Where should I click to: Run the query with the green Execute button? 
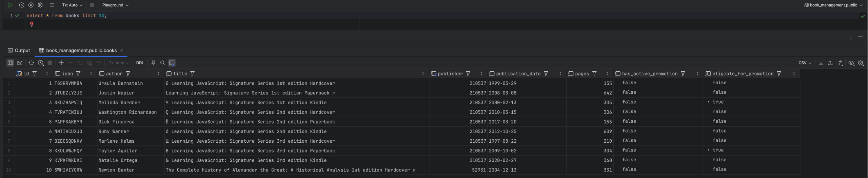coord(10,5)
